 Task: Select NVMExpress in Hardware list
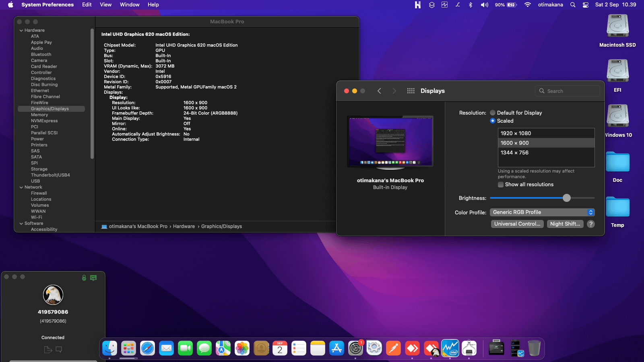44,121
